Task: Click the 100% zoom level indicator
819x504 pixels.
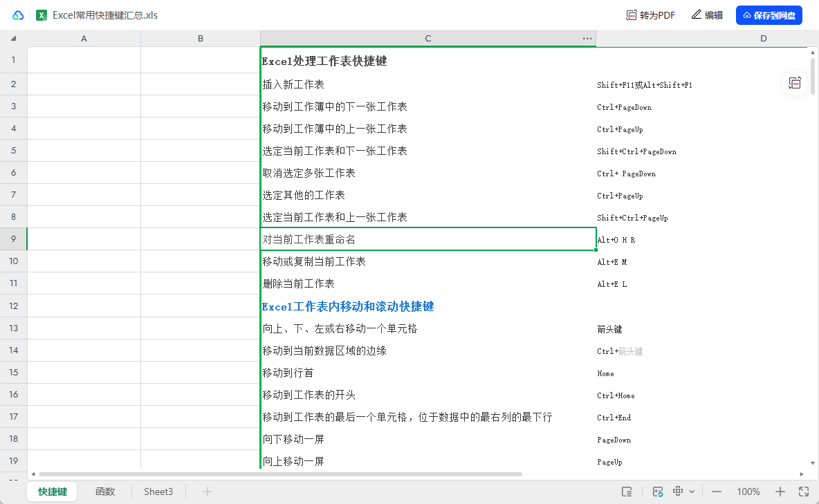Action: point(748,492)
